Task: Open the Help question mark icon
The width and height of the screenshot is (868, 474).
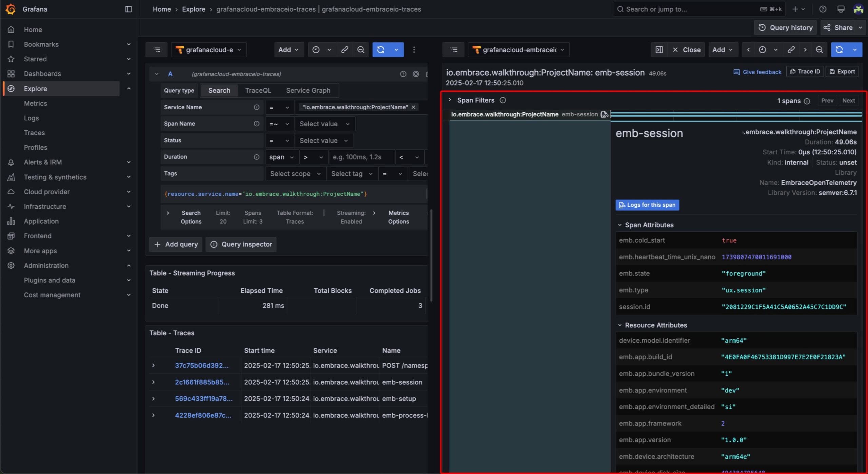Action: click(x=823, y=9)
